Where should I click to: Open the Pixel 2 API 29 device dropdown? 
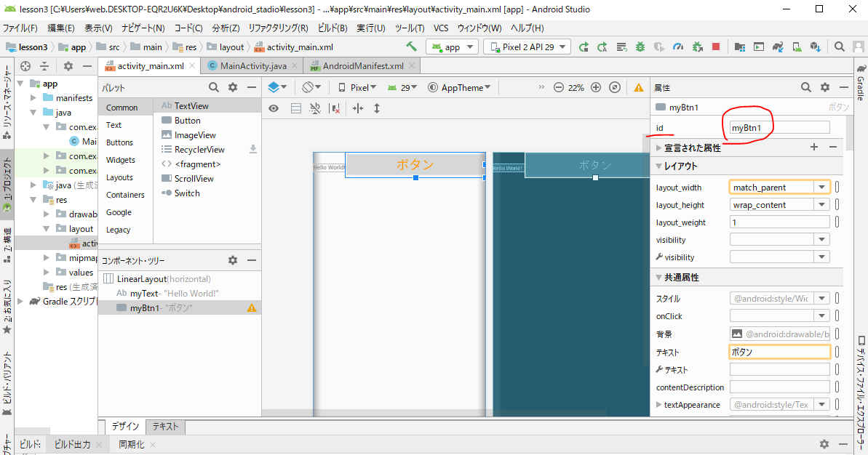tap(527, 47)
